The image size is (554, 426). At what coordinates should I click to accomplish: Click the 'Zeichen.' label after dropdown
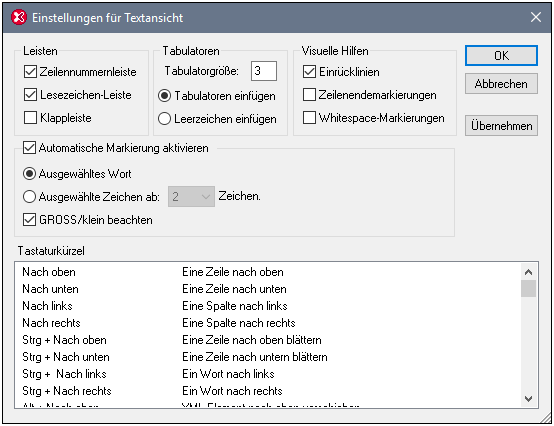pyautogui.click(x=240, y=196)
